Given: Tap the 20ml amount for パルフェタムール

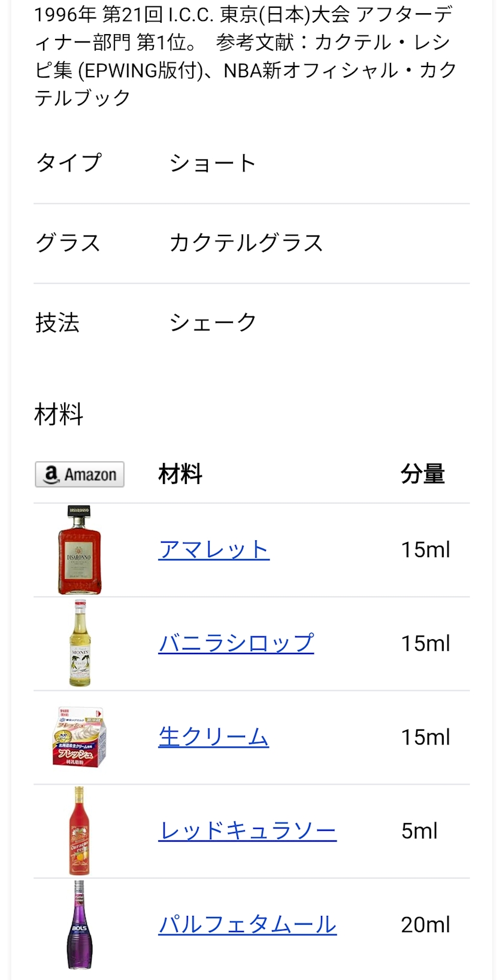Looking at the screenshot, I should pyautogui.click(x=425, y=924).
